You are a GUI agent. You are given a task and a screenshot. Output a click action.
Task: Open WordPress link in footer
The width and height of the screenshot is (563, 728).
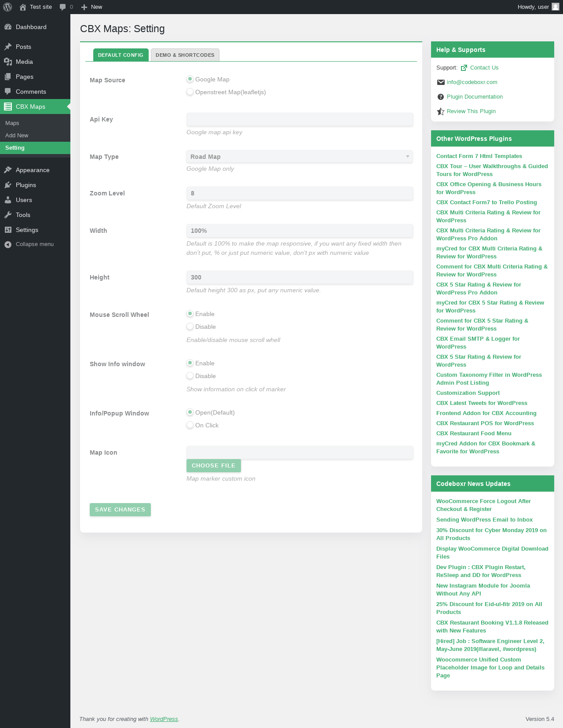(164, 719)
